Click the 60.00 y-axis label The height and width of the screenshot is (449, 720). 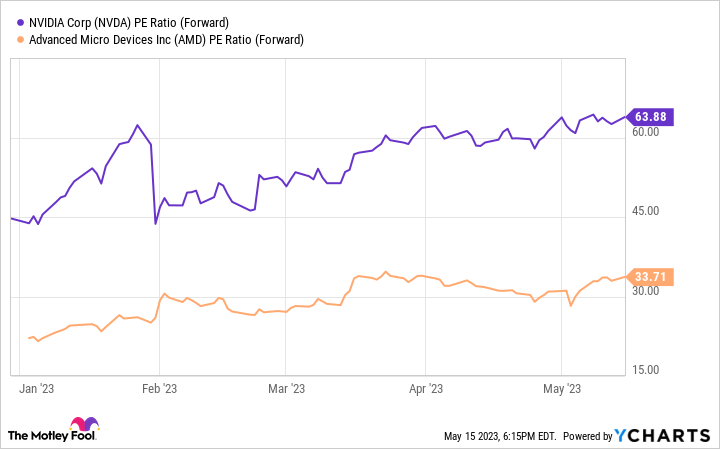click(x=647, y=131)
